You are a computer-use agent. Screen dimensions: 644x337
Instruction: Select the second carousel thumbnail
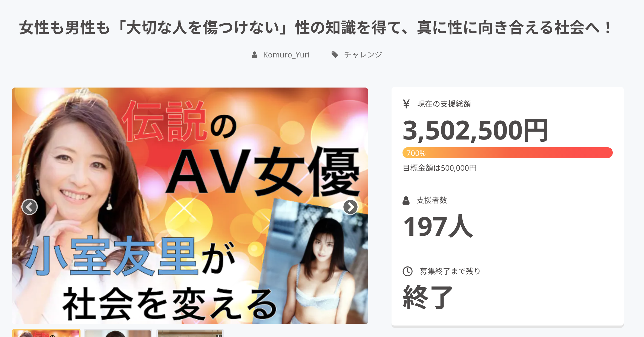pos(118,333)
